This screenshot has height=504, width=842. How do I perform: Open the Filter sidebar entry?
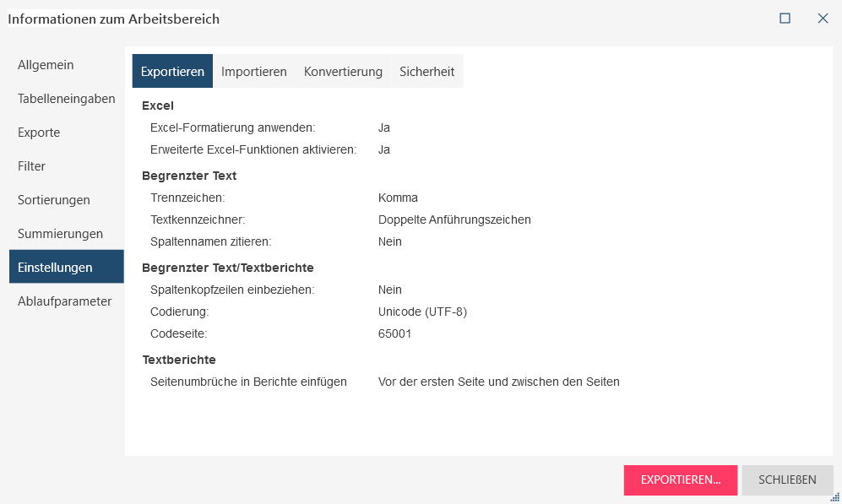[x=32, y=166]
